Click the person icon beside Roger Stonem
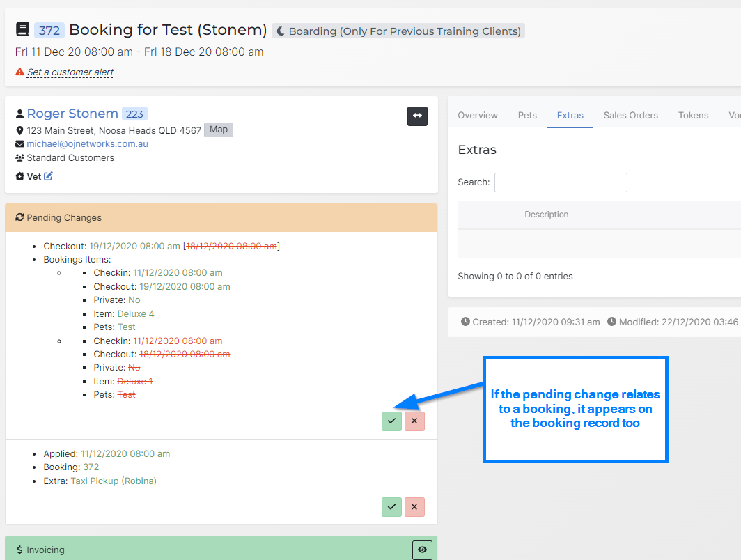The image size is (741, 560). click(x=19, y=114)
